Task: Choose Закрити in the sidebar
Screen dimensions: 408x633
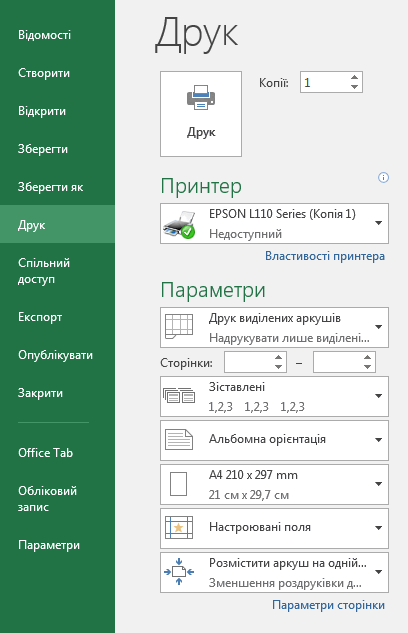Action: [57, 393]
